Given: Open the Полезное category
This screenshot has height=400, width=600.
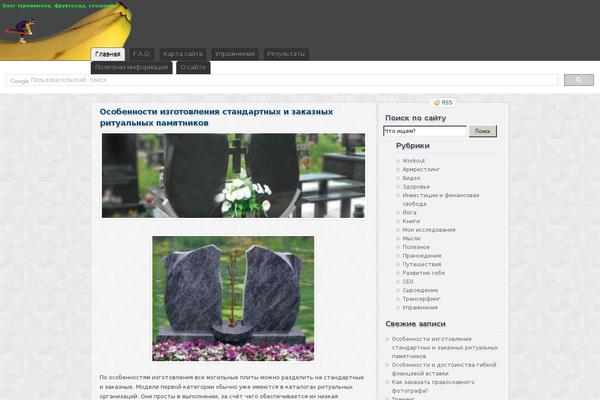Looking at the screenshot, I should coord(416,247).
